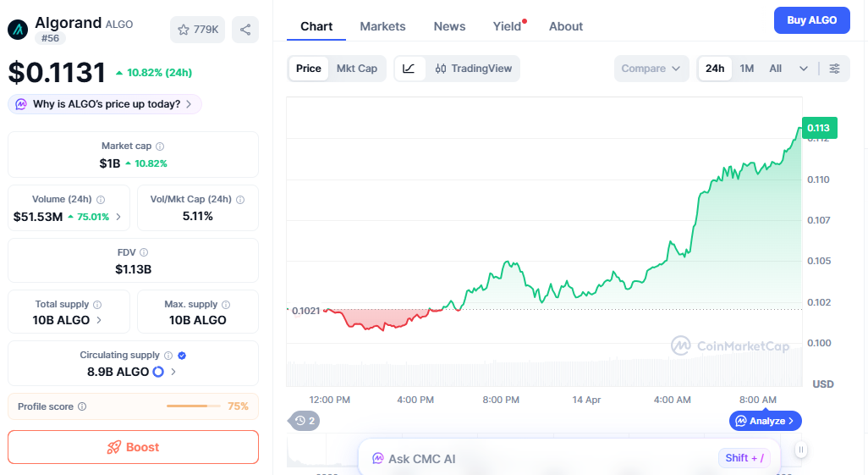Image resolution: width=868 pixels, height=475 pixels.
Task: Expand Volume (24h) details chevron
Action: tap(118, 217)
